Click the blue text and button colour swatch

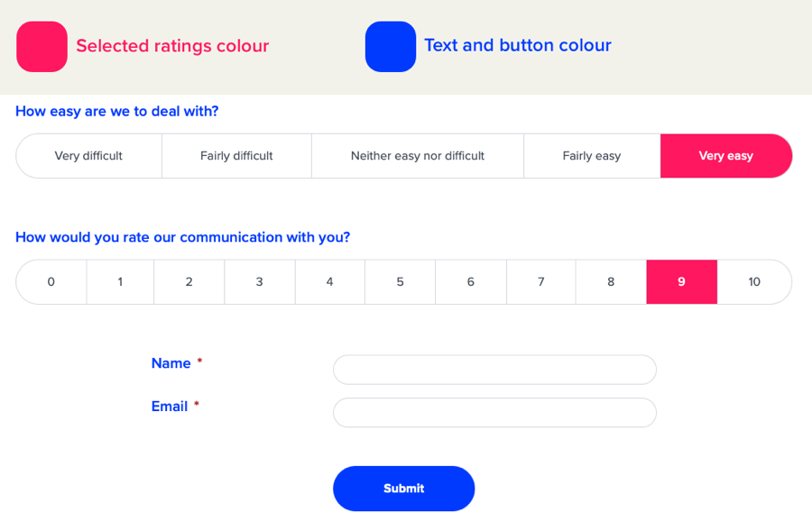click(390, 47)
